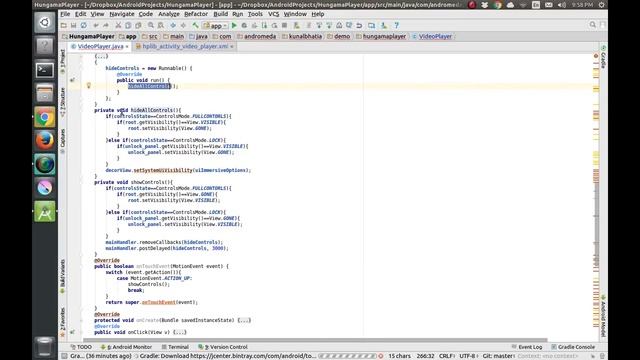Toggle the Favorites tool window
Image resolution: width=640 pixels, height=360 pixels.
(x=62, y=322)
